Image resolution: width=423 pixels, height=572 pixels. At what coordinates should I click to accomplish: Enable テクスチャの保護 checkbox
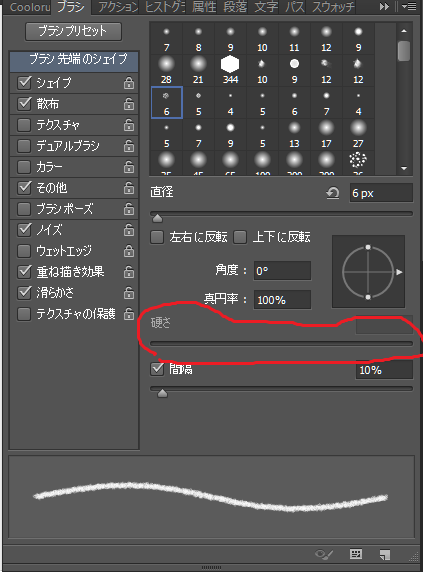tap(24, 314)
